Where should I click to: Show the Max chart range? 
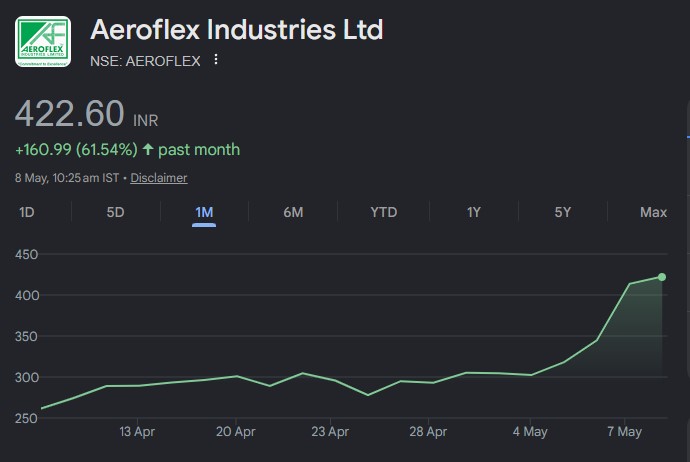pyautogui.click(x=653, y=213)
